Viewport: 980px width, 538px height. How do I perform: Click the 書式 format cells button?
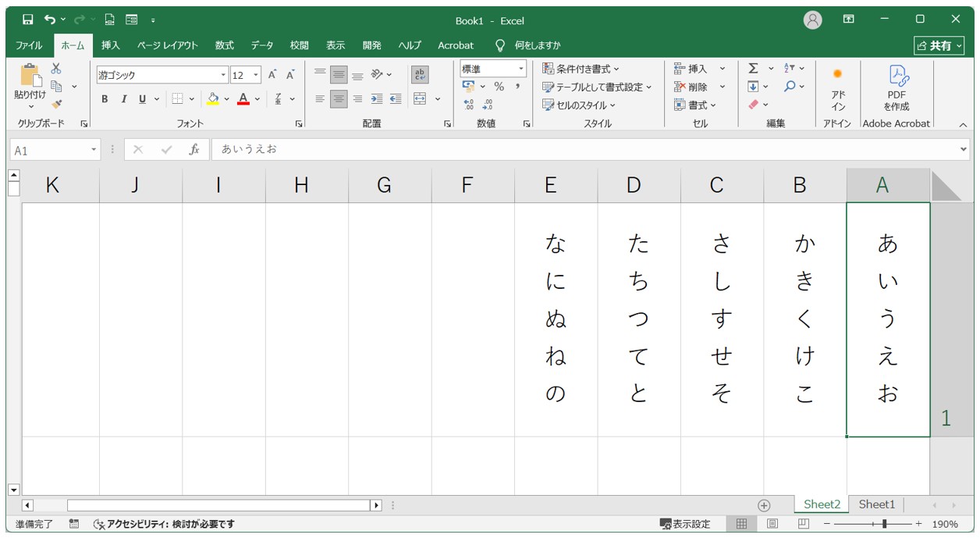click(696, 105)
